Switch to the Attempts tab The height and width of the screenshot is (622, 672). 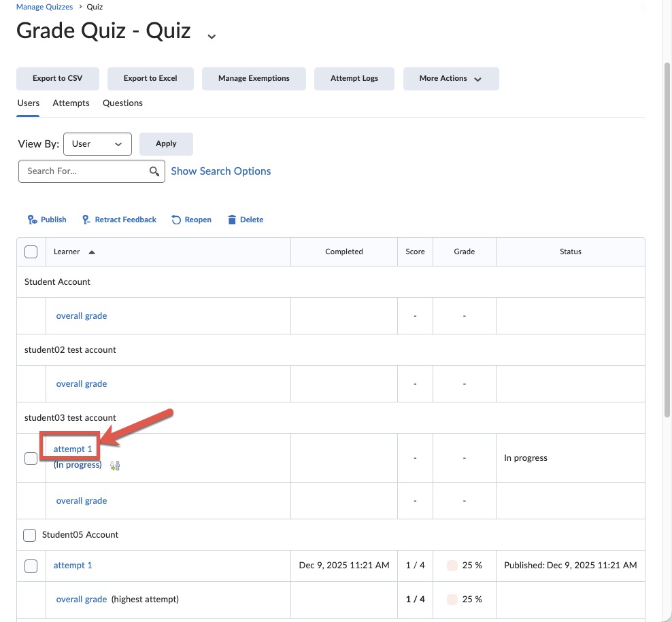point(71,103)
